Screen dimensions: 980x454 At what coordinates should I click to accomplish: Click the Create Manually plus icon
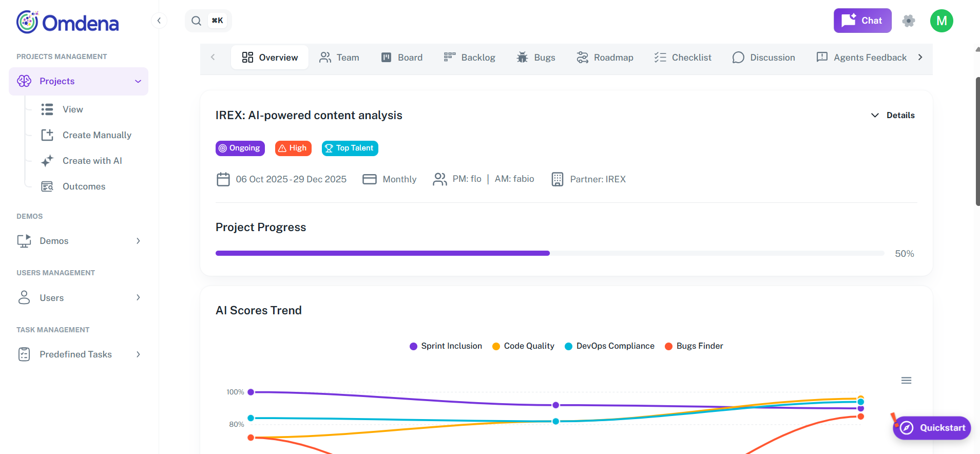click(47, 135)
